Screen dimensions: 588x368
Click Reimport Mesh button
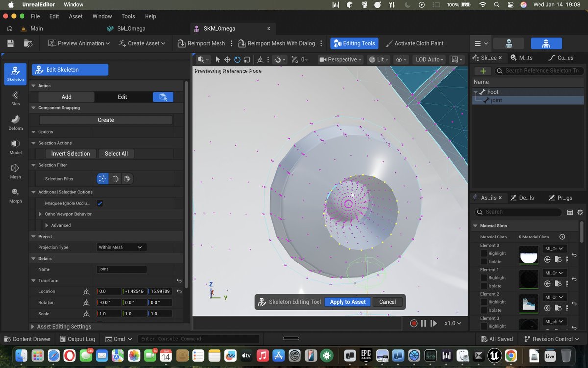coord(201,43)
